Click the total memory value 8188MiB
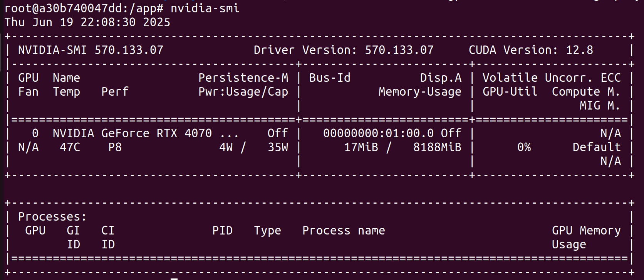This screenshot has height=280, width=644. [x=437, y=147]
